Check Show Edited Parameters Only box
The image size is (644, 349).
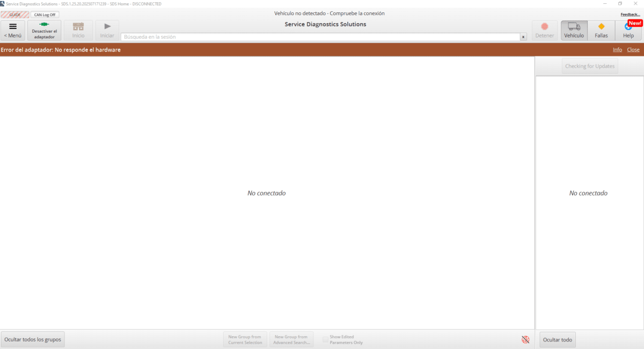click(325, 339)
